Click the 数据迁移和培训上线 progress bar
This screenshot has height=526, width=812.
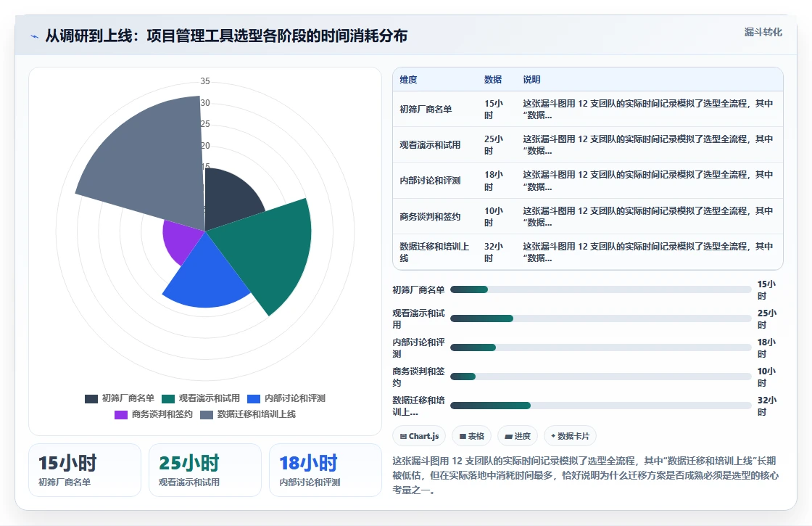tap(601, 406)
